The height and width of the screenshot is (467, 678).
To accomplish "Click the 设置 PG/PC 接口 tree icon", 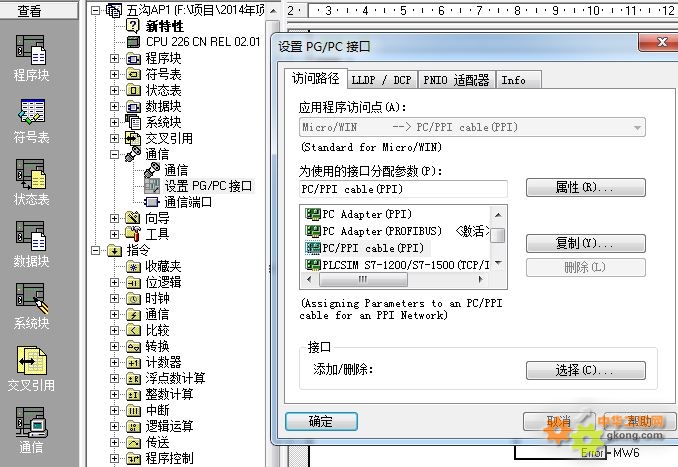I will pyautogui.click(x=152, y=186).
